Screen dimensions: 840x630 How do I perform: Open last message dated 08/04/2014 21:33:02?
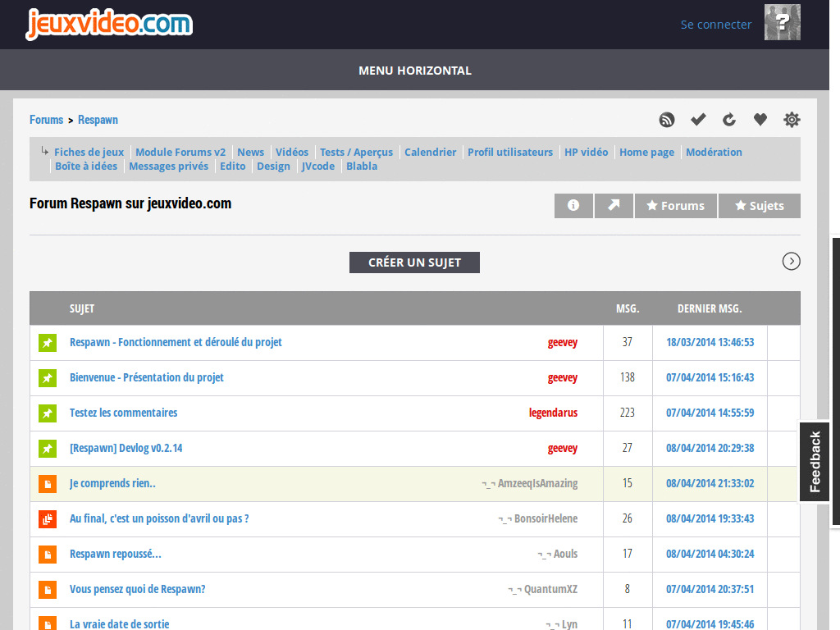coord(710,483)
